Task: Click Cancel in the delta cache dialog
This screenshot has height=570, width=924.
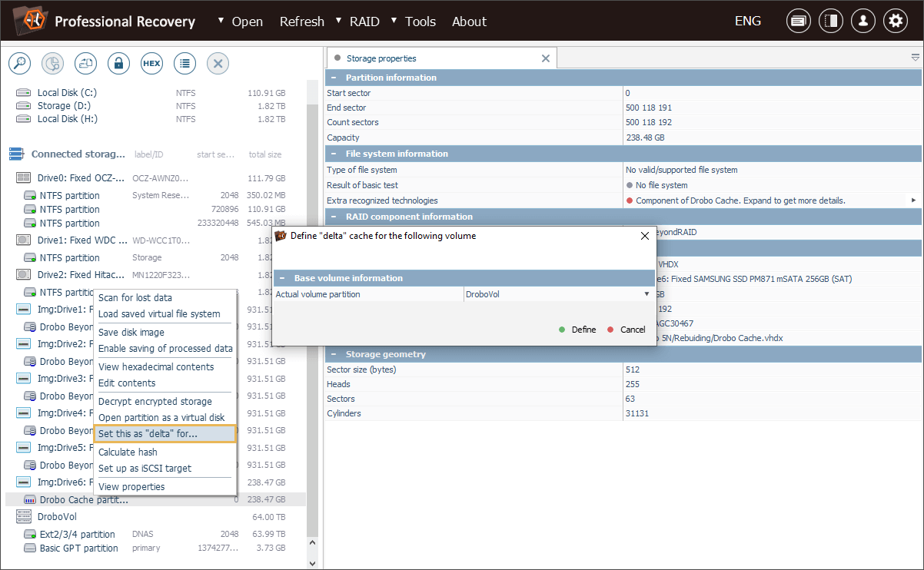Action: 627,330
